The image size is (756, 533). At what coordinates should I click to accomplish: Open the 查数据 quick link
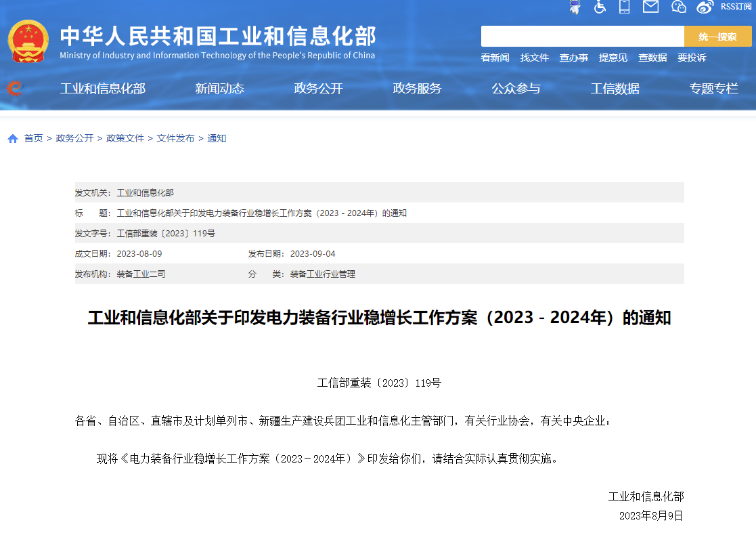point(653,58)
